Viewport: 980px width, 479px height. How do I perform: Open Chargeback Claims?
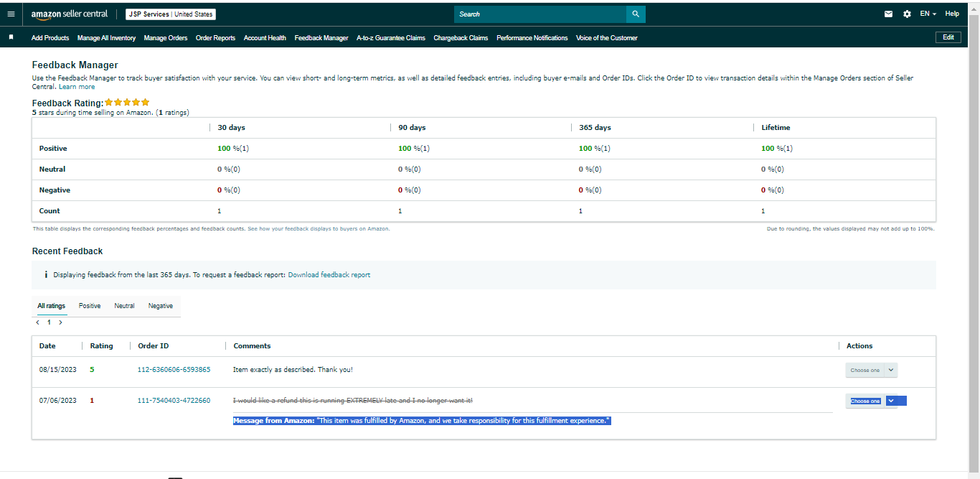461,38
